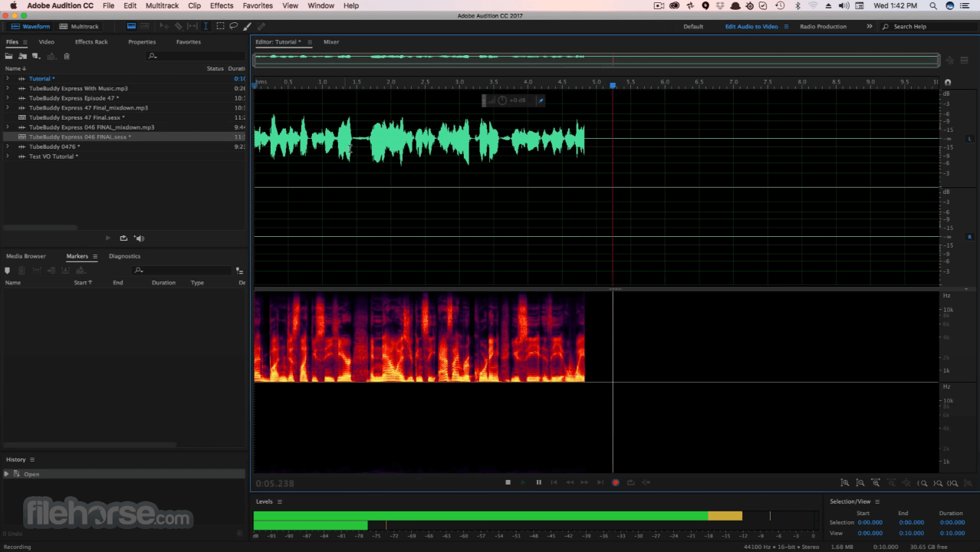The image size is (980, 552).
Task: Click Import File icon in Files panel
Action: pyautogui.click(x=22, y=56)
